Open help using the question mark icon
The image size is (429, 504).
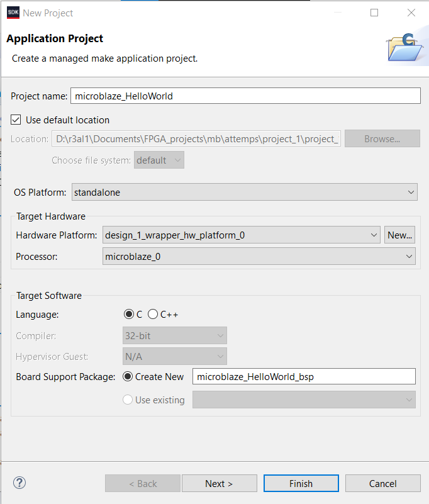pyautogui.click(x=19, y=483)
